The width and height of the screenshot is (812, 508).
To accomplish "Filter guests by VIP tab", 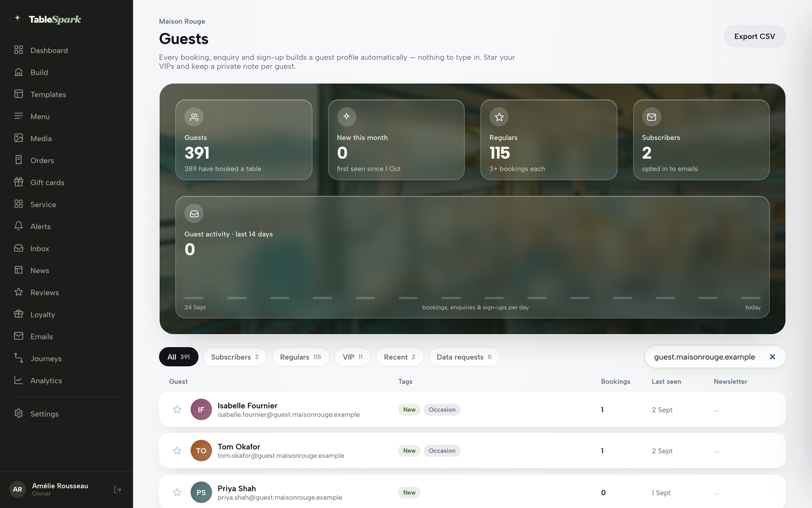I will (x=352, y=357).
